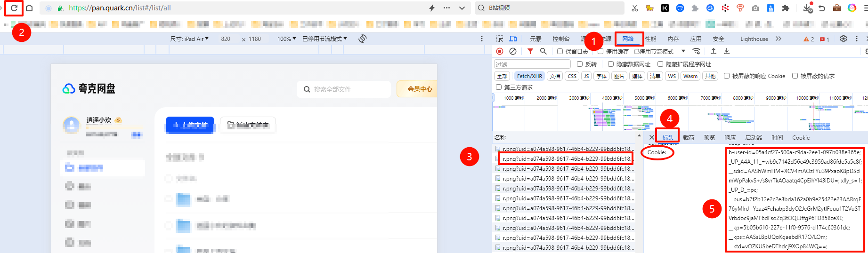
Task: Check 隐藏数据网址 option
Action: 611,64
